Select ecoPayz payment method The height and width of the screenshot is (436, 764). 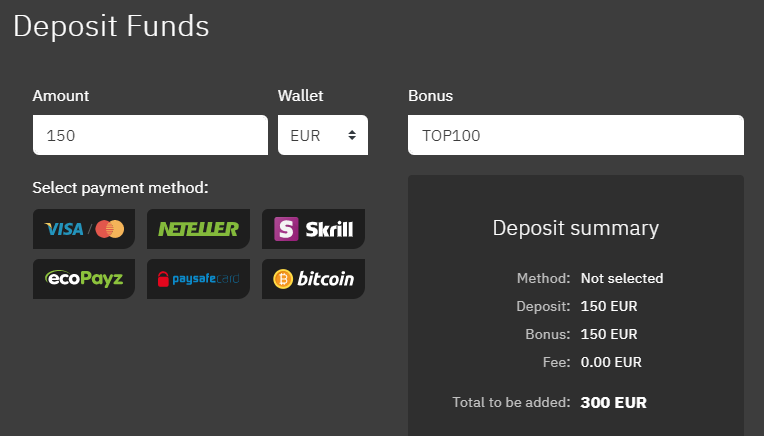pyautogui.click(x=84, y=279)
